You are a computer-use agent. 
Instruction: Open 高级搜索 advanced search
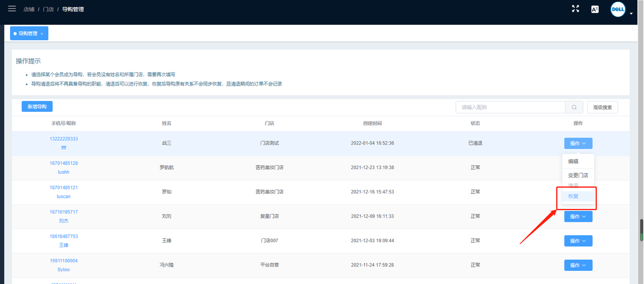[x=602, y=107]
